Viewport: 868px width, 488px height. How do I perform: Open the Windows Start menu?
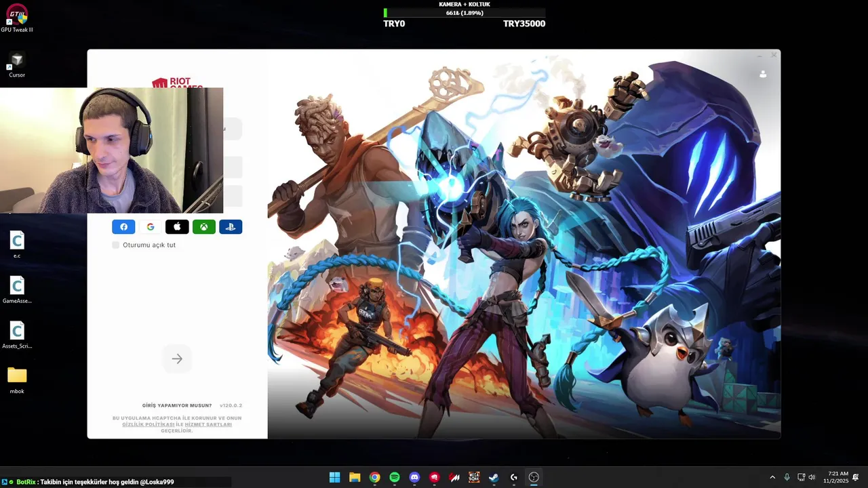334,477
